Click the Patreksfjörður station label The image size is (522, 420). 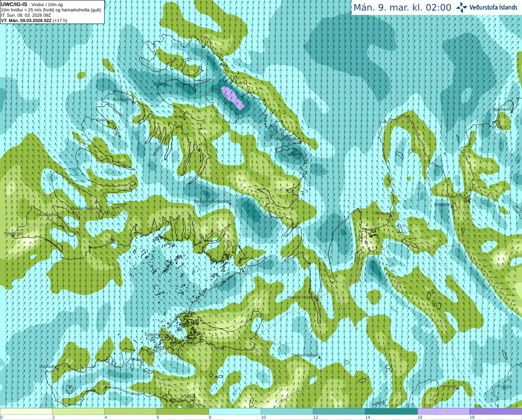tap(47, 214)
